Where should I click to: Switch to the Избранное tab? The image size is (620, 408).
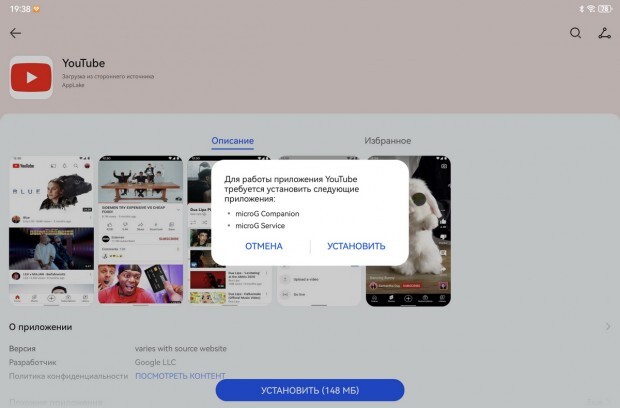click(x=388, y=141)
